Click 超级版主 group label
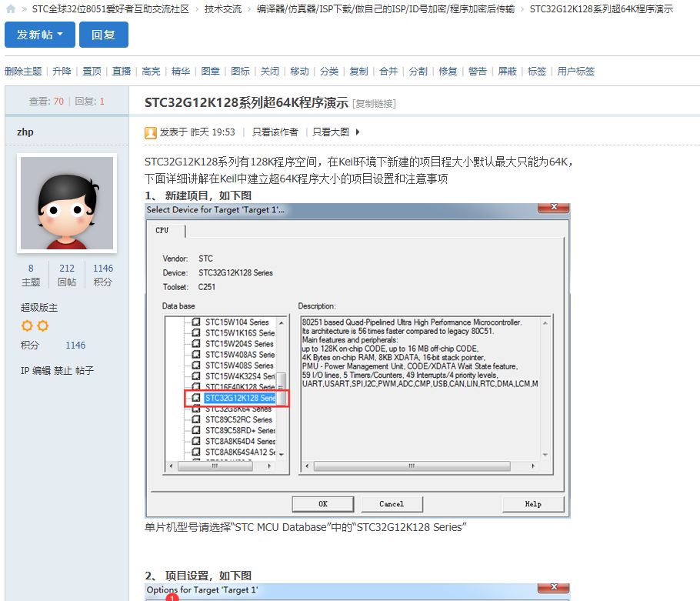The height and width of the screenshot is (601, 700). (39, 308)
